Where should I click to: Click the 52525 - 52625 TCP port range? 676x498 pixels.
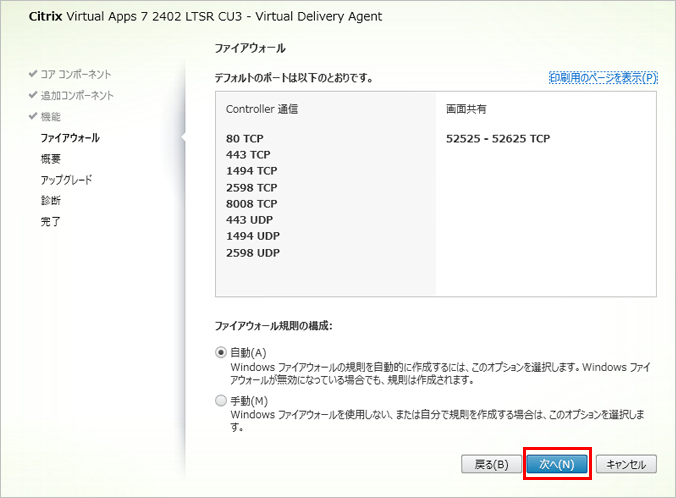(498, 139)
